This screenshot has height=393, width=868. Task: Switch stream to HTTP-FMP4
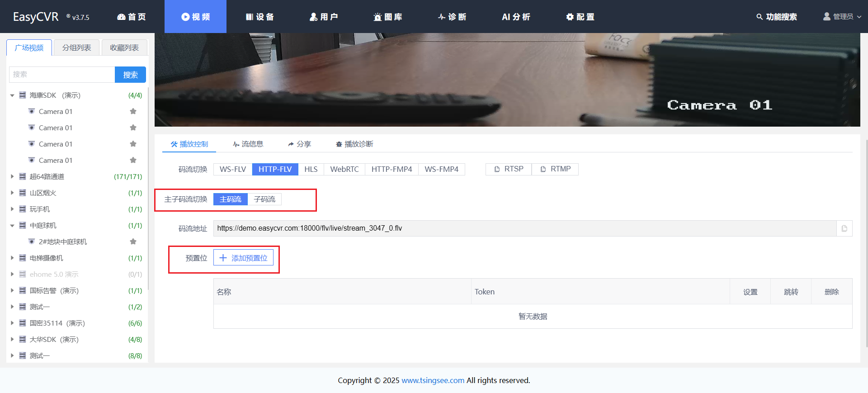coord(392,169)
